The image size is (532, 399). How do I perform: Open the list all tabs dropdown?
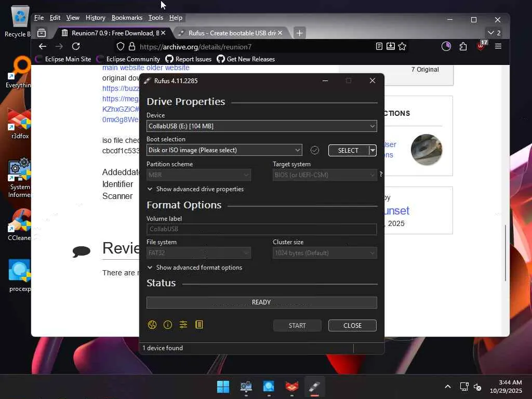coord(495,33)
